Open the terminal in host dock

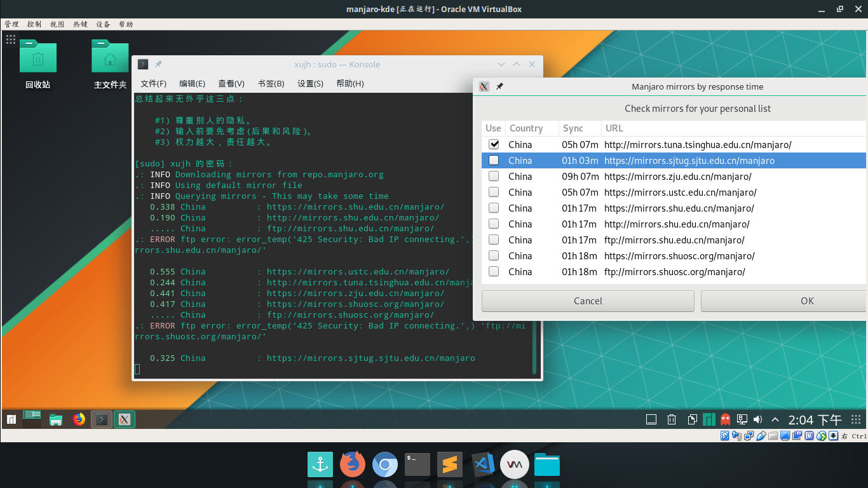pyautogui.click(x=417, y=465)
